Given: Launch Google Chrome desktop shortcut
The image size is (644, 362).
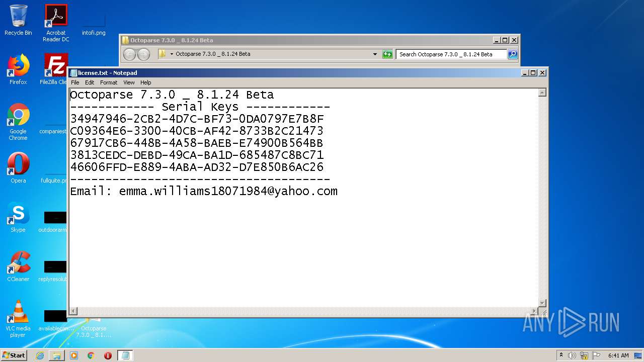Looking at the screenshot, I should [18, 122].
